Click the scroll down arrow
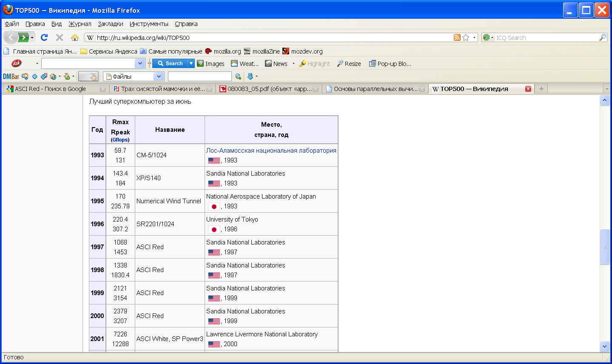 click(605, 347)
